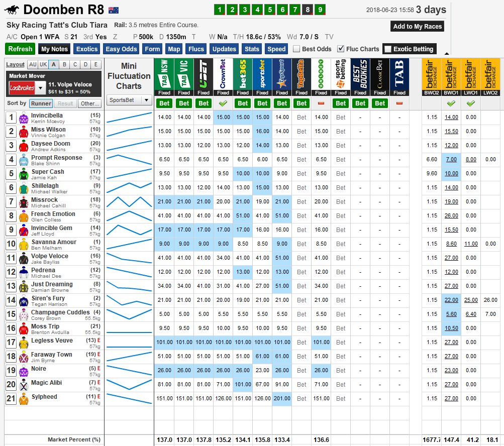The height and width of the screenshot is (446, 504).
Task: Click the TopBetta bookmaker logo
Action: (x=301, y=74)
